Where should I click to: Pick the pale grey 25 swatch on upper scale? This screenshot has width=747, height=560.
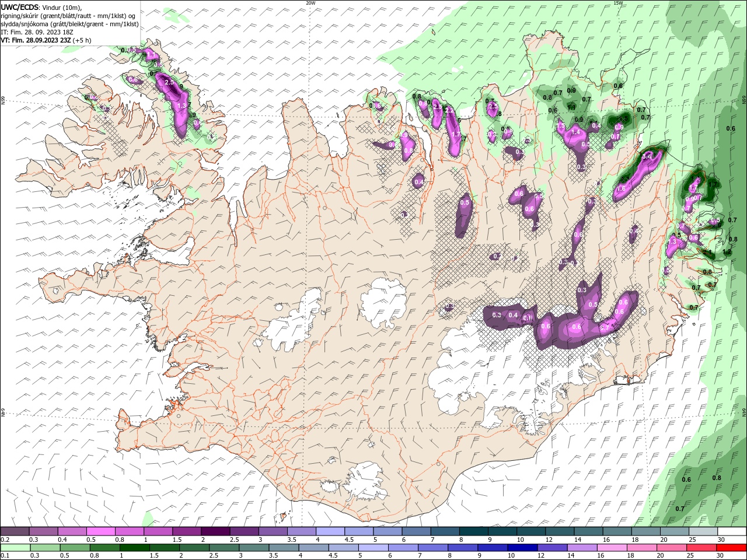click(703, 531)
